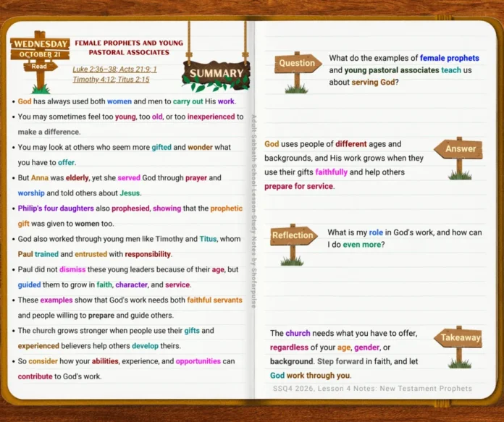
Task: Click the line 'make a difference.'
Action: (49, 132)
